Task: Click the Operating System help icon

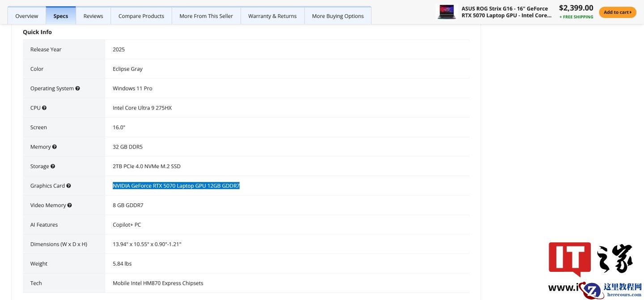Action: click(77, 89)
